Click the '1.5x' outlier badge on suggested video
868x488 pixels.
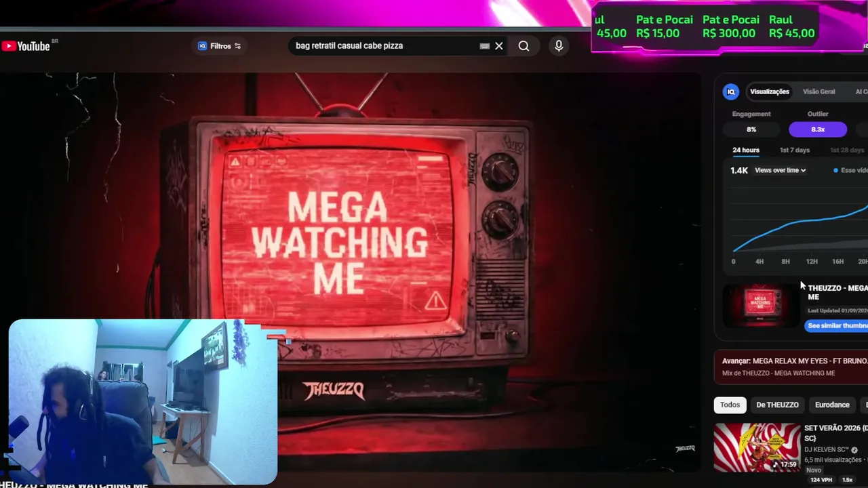coord(847,480)
